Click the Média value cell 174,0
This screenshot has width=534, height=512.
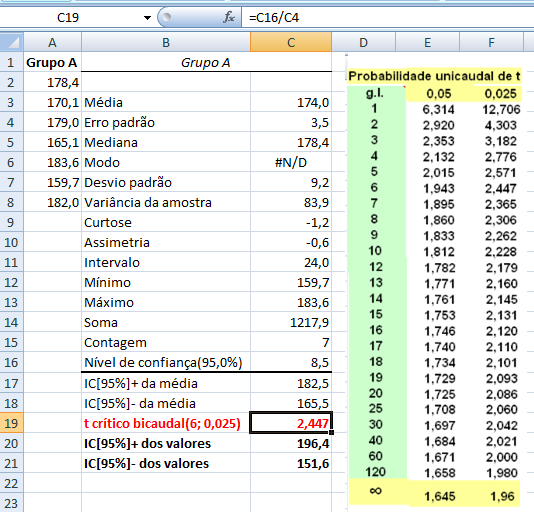coord(291,103)
